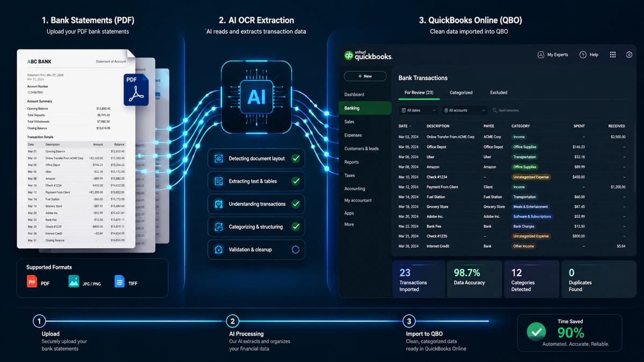The height and width of the screenshot is (362, 644).
Task: Open Apps in the sidebar
Action: (349, 213)
